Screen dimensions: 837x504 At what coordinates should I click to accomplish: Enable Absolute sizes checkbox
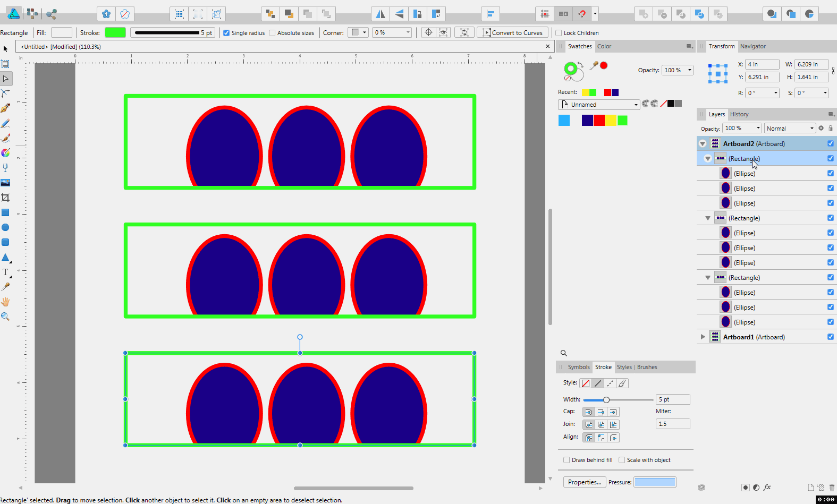point(272,33)
